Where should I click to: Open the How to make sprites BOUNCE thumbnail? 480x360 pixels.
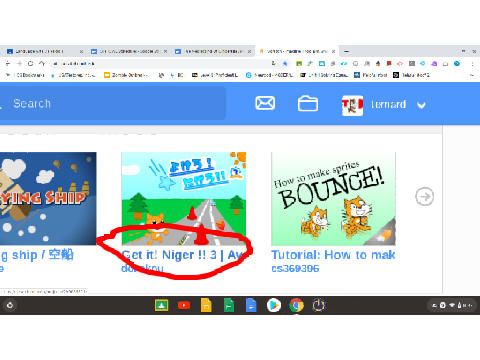(333, 199)
